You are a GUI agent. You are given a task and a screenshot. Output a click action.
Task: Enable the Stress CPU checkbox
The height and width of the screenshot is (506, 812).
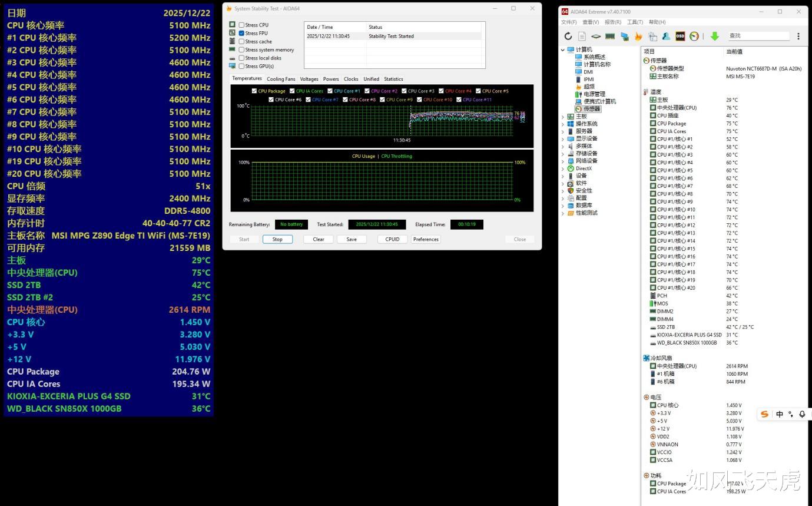pos(241,25)
